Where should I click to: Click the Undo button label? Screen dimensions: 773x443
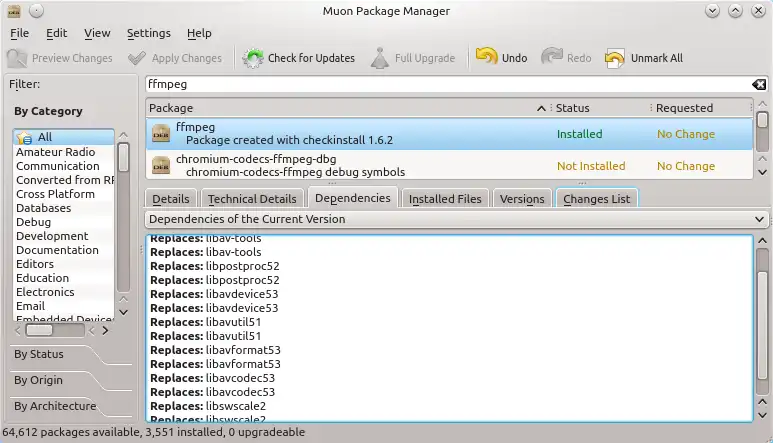click(x=514, y=58)
